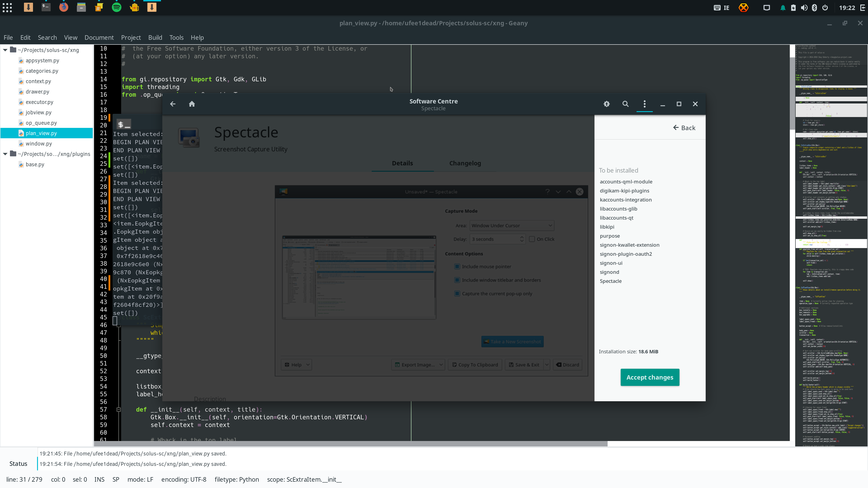
Task: Open the View menu
Action: (71, 37)
